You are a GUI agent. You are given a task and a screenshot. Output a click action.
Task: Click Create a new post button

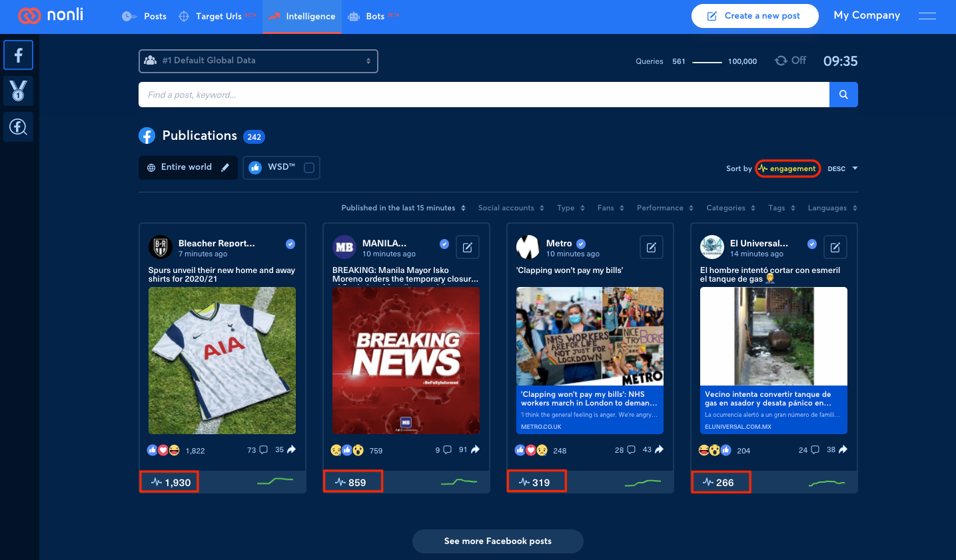click(755, 16)
